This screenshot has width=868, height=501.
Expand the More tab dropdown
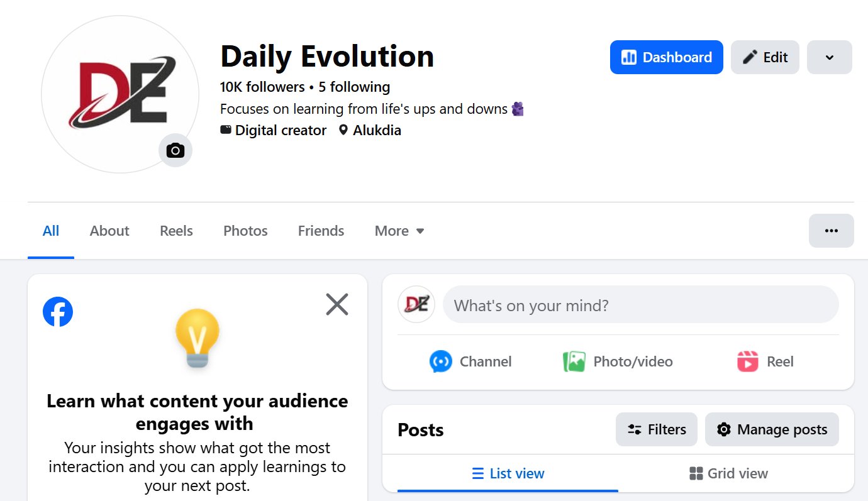point(399,231)
